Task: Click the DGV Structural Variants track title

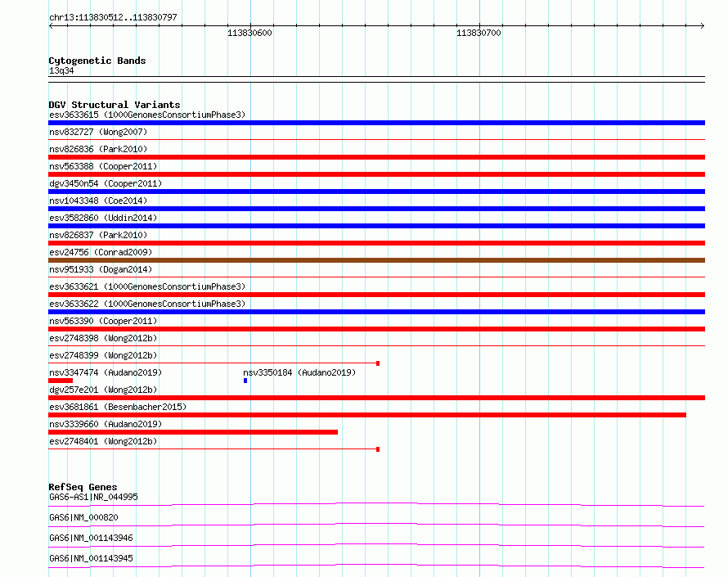Action: click(x=115, y=105)
